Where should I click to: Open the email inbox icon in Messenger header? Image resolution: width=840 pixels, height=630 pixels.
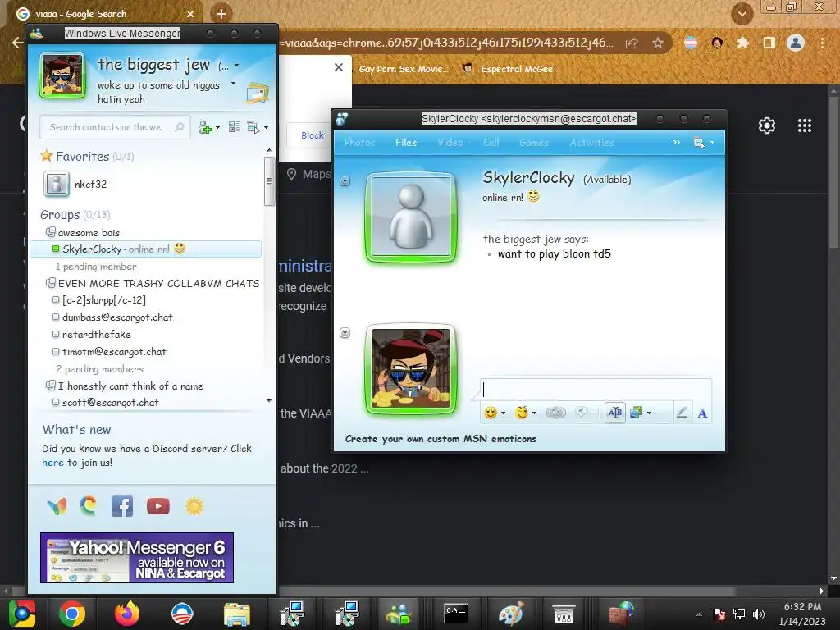click(257, 94)
